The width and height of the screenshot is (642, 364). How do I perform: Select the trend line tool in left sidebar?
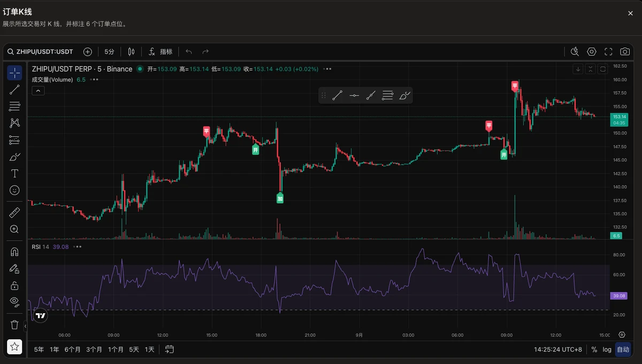tap(14, 89)
